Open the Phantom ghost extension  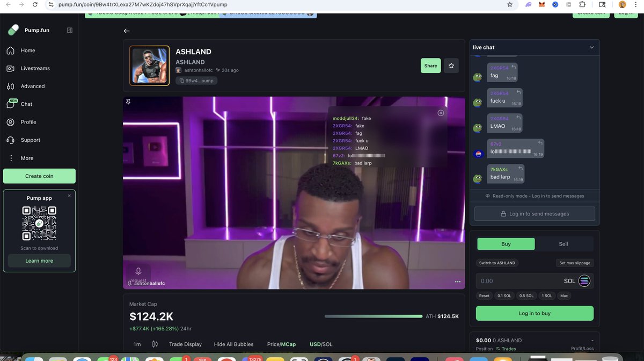[528, 4]
